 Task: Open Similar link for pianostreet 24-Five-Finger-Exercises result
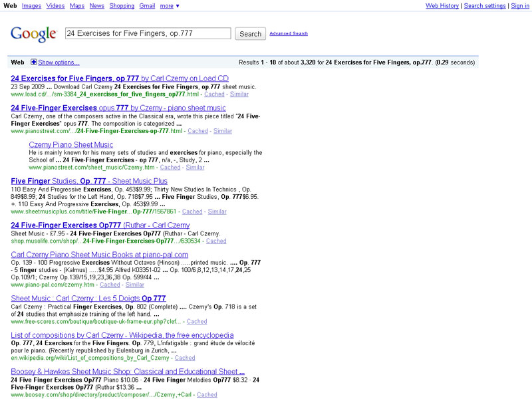click(223, 131)
